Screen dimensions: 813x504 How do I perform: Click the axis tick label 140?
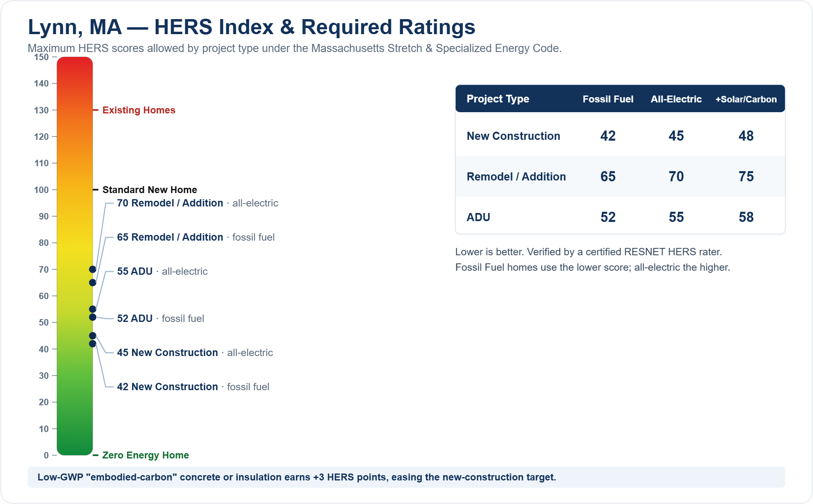pyautogui.click(x=41, y=84)
